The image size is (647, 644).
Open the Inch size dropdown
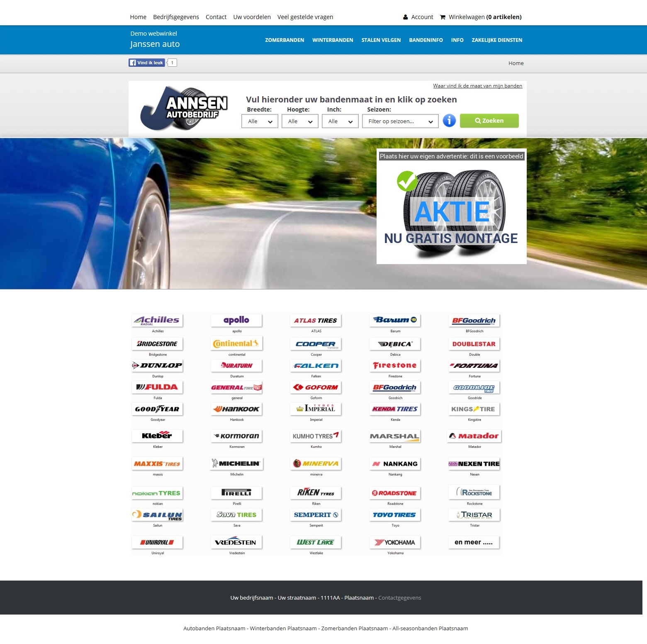(340, 121)
